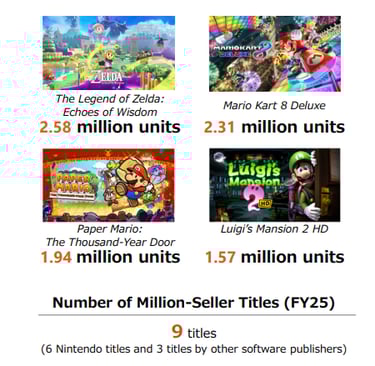Click the Paper Mario Thousand-Year Door artwork
The width and height of the screenshot is (375, 366).
(x=109, y=185)
